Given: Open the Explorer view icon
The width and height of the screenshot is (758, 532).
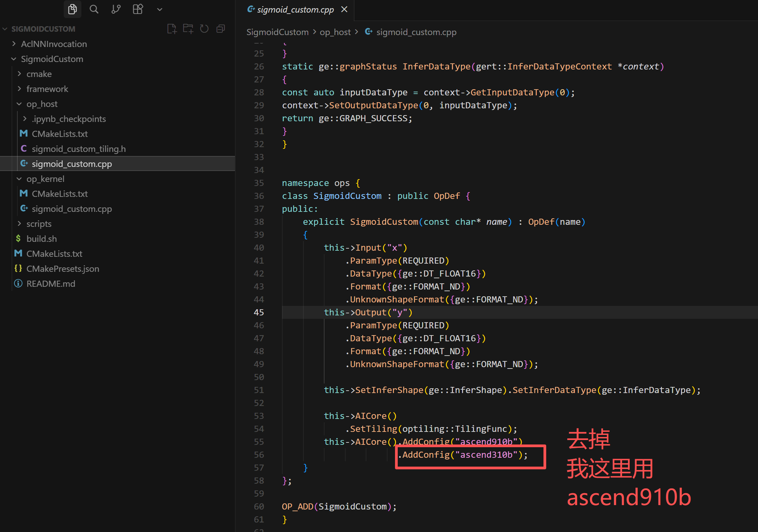Looking at the screenshot, I should coord(72,9).
